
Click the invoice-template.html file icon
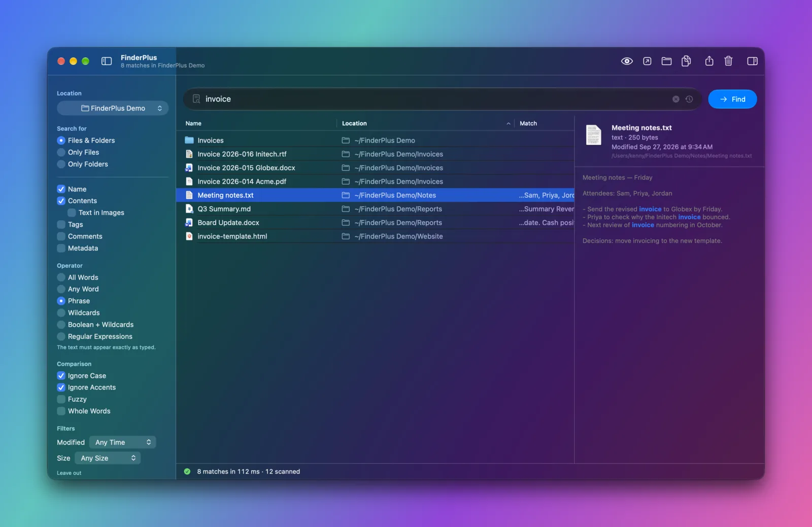(189, 236)
